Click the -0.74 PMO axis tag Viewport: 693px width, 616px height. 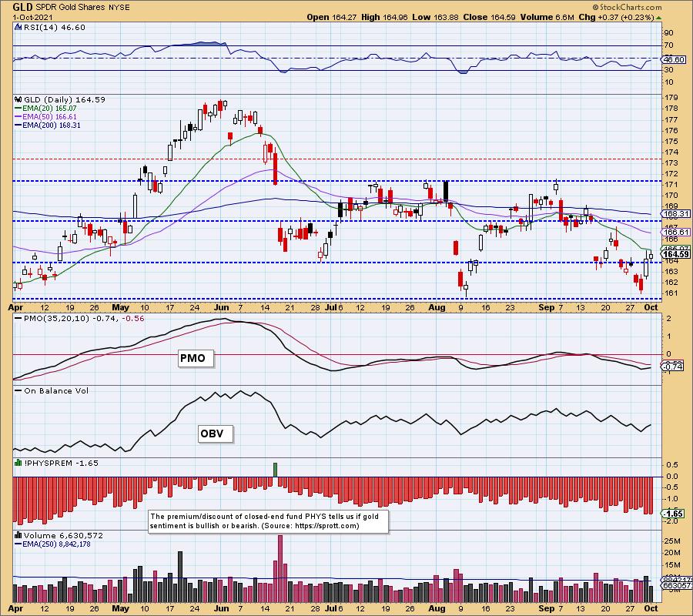point(673,367)
